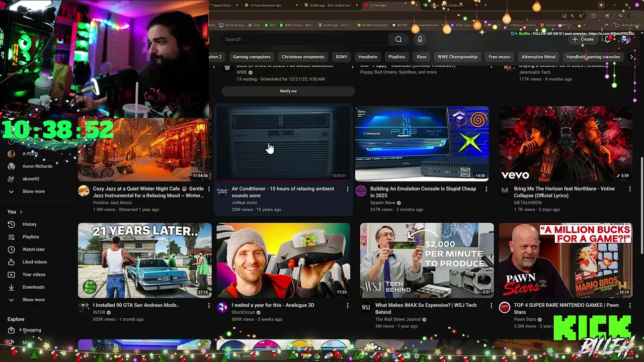The width and height of the screenshot is (644, 362).
Task: Filter by Gaming computers chip
Action: coord(252,57)
